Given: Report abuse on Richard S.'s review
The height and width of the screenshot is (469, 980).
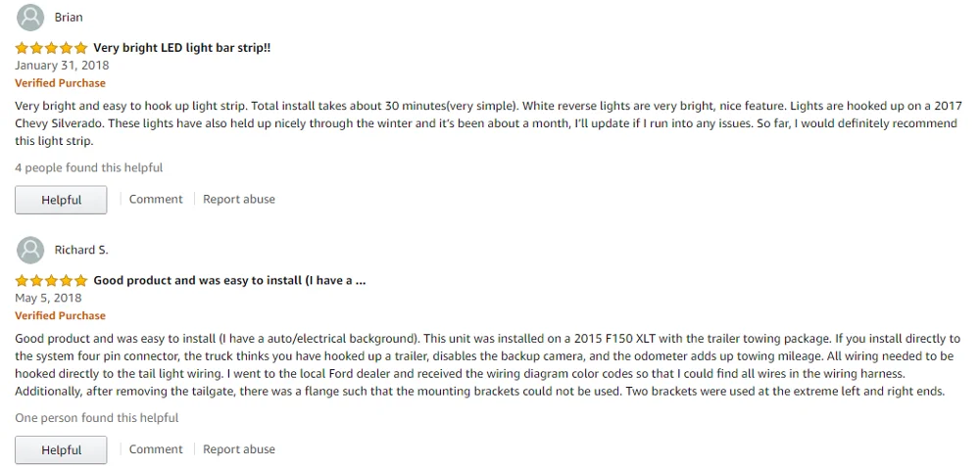Looking at the screenshot, I should tap(239, 449).
